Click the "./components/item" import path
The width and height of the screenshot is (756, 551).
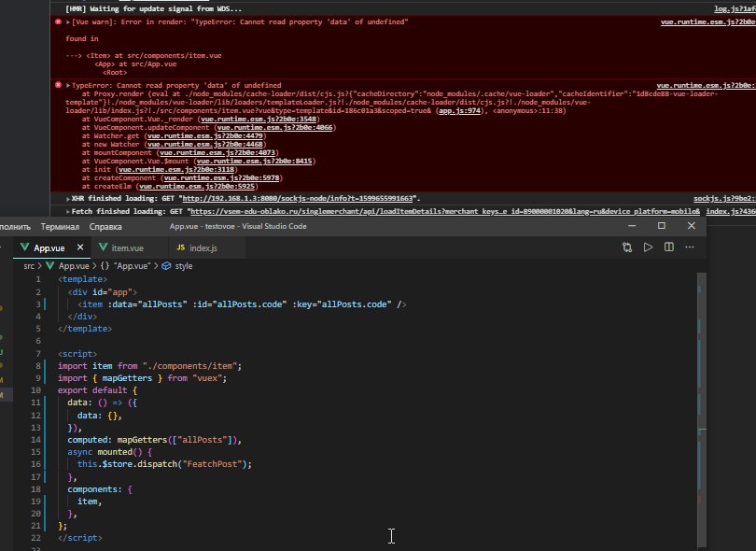point(189,366)
